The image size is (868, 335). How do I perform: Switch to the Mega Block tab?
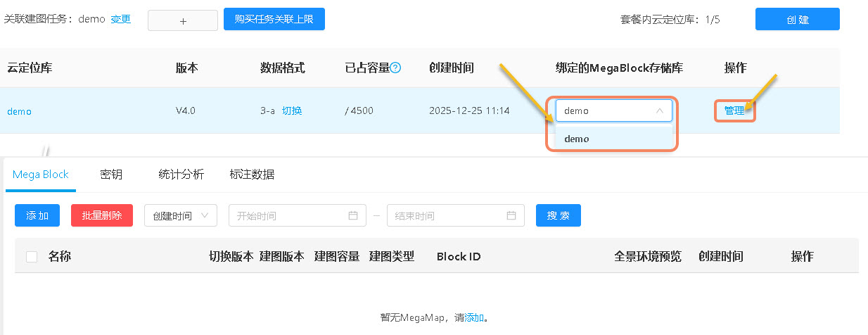[x=41, y=175]
